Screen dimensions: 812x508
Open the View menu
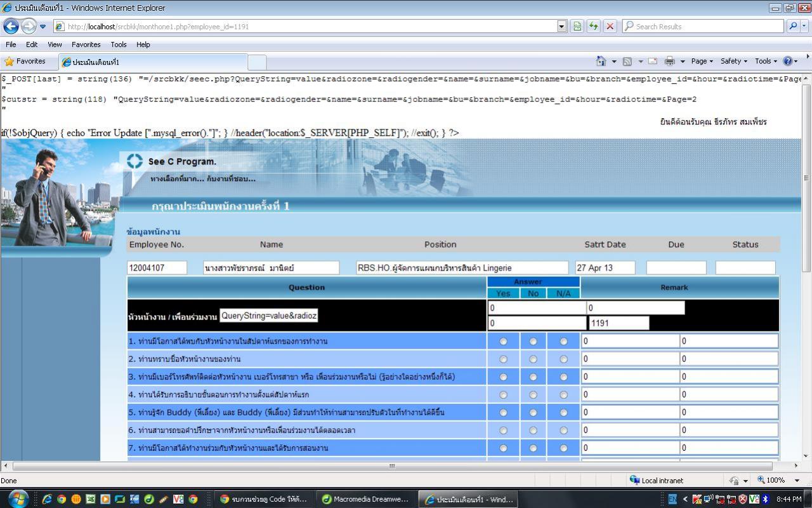55,44
